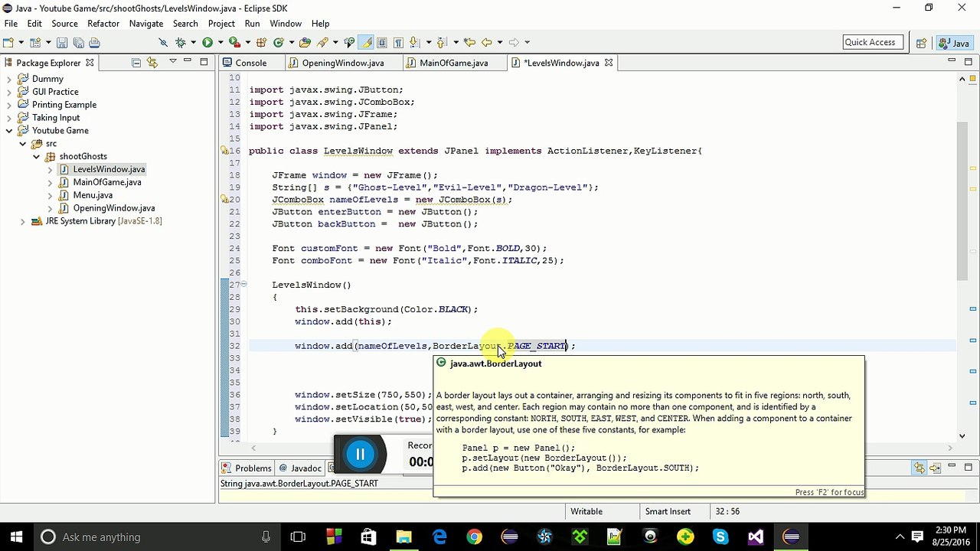Expand the Dummy project

[9, 79]
